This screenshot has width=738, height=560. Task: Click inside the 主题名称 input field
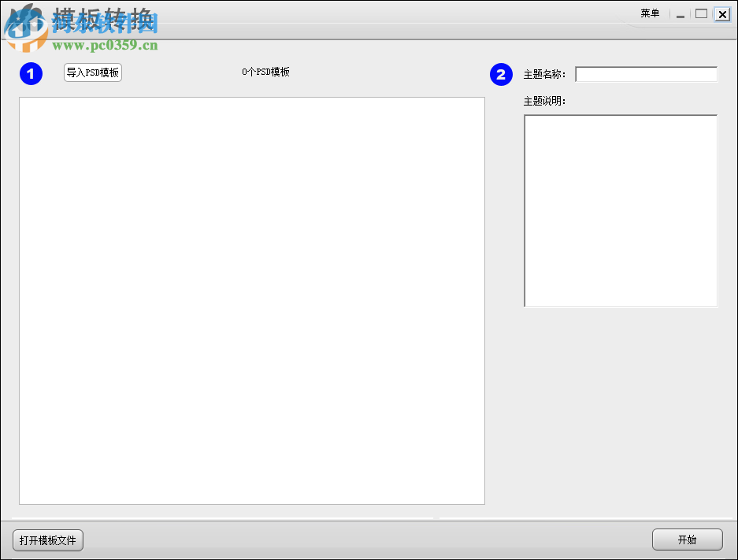point(646,74)
